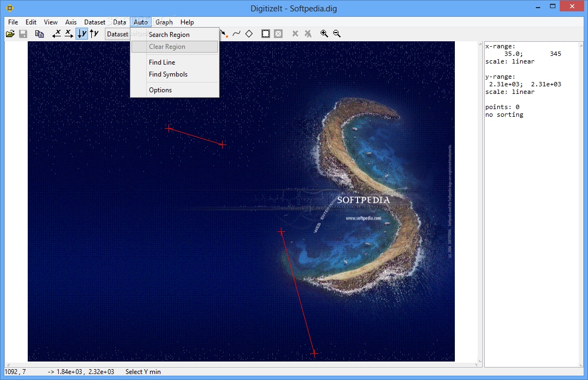Image resolution: width=588 pixels, height=380 pixels.
Task: Open the Dataset menu
Action: point(95,22)
